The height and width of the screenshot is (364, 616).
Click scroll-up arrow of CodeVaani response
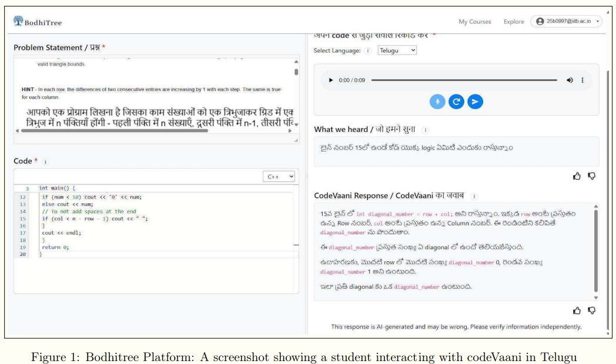(596, 206)
